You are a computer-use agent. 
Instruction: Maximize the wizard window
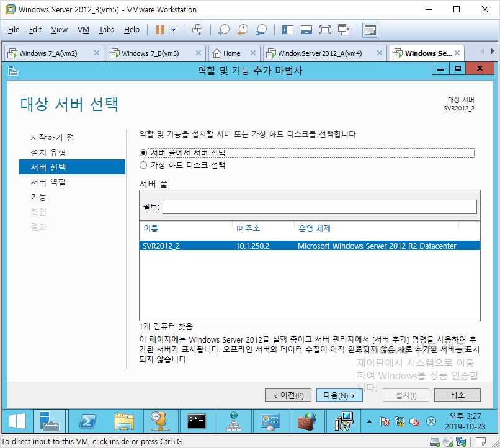coord(458,68)
